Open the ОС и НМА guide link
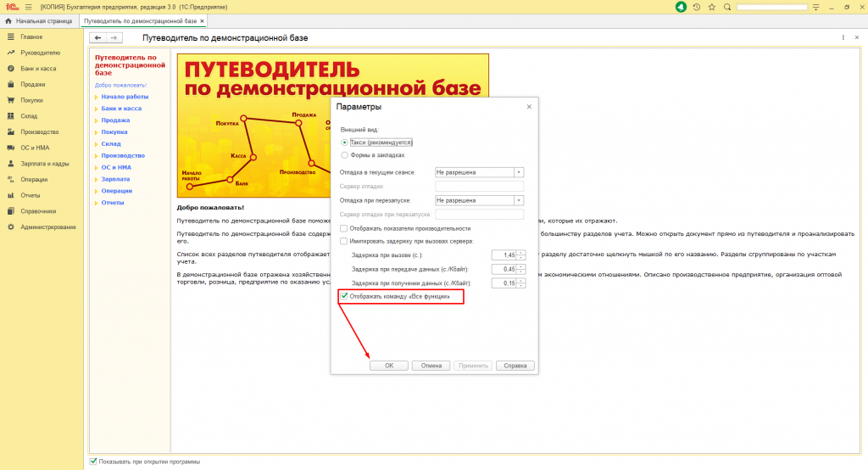 116,167
